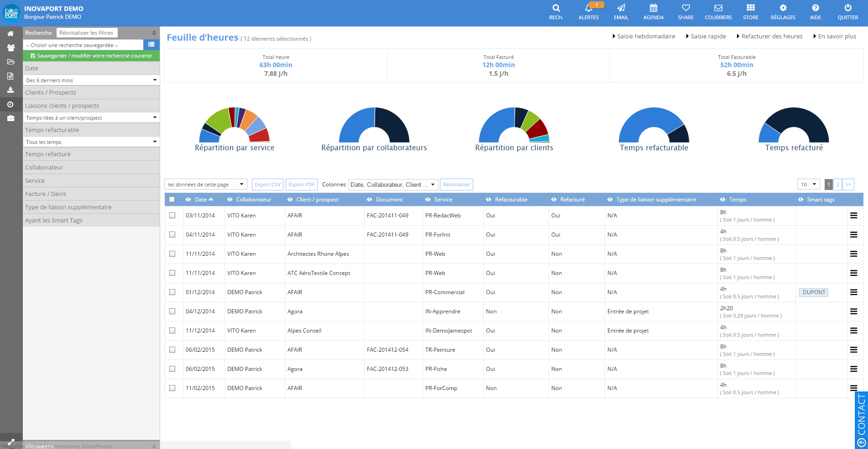Open the 'Tous les temps' dropdown
Image resolution: width=868 pixels, height=449 pixels.
(91, 142)
